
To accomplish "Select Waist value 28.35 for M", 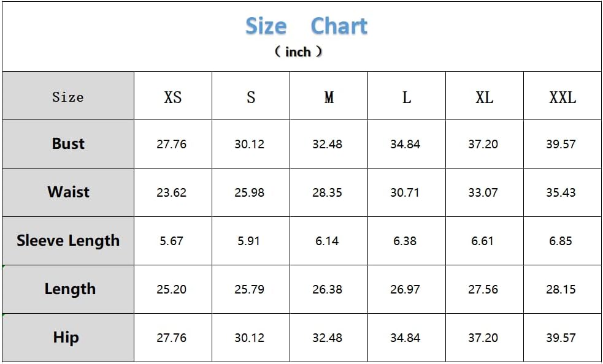I will (x=328, y=192).
